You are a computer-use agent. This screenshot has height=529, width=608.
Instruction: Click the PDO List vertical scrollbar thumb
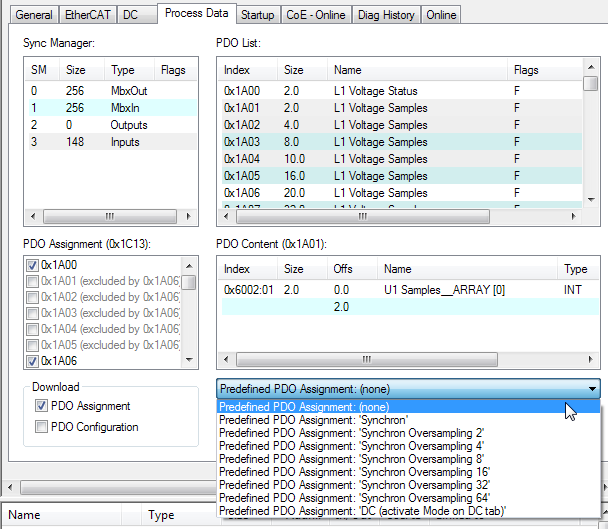pyautogui.click(x=591, y=83)
